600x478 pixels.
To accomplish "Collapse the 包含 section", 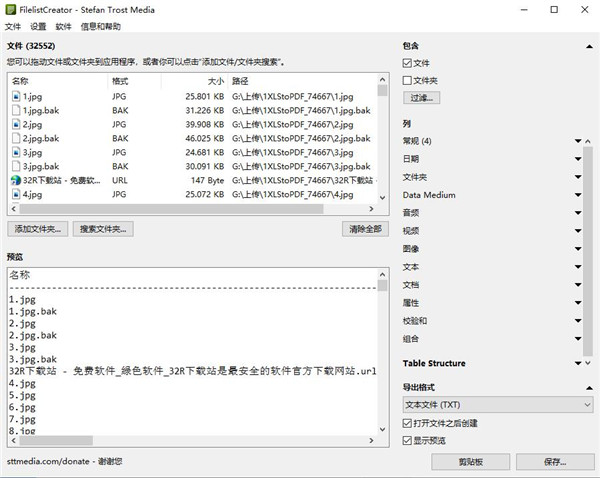I will pyautogui.click(x=589, y=46).
